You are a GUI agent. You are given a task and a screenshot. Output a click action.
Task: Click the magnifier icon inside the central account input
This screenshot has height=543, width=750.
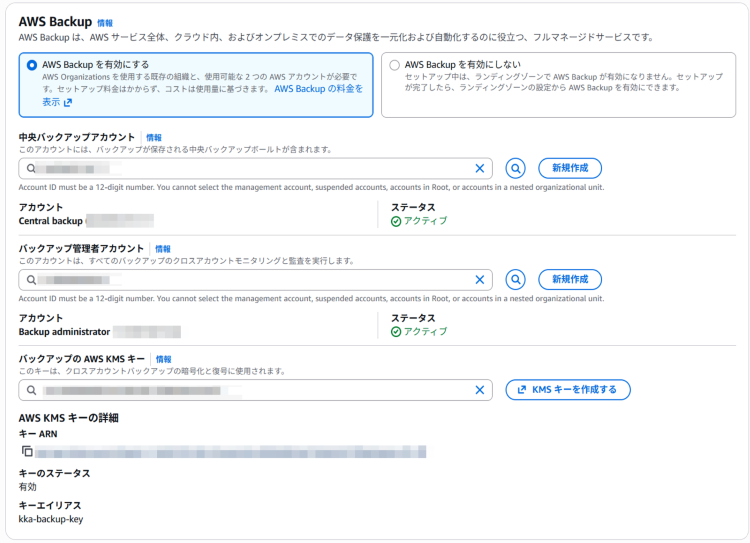pos(31,168)
